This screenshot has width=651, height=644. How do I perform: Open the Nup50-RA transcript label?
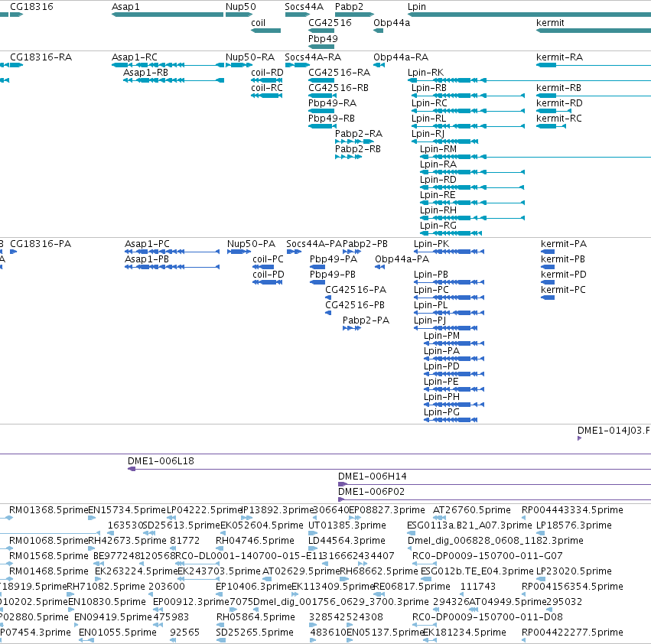(250, 57)
